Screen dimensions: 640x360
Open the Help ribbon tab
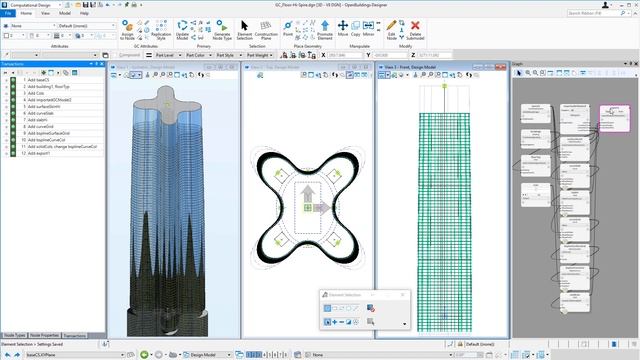coord(84,13)
